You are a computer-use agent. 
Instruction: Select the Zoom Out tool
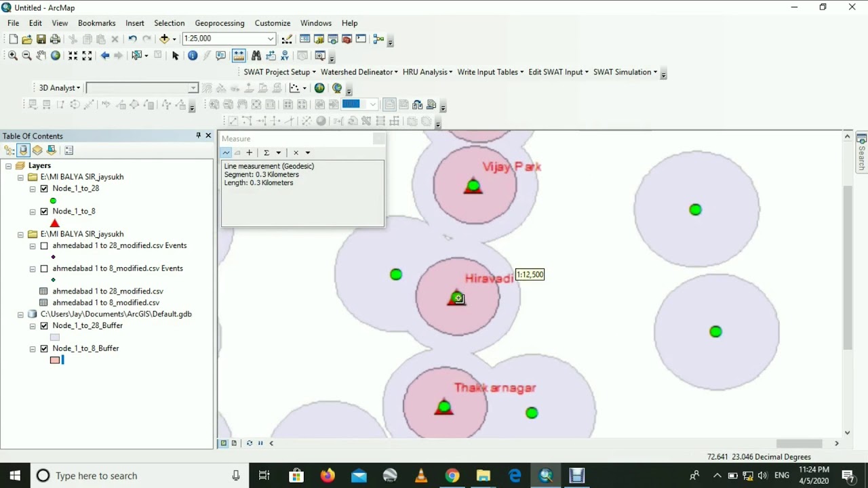[27, 56]
